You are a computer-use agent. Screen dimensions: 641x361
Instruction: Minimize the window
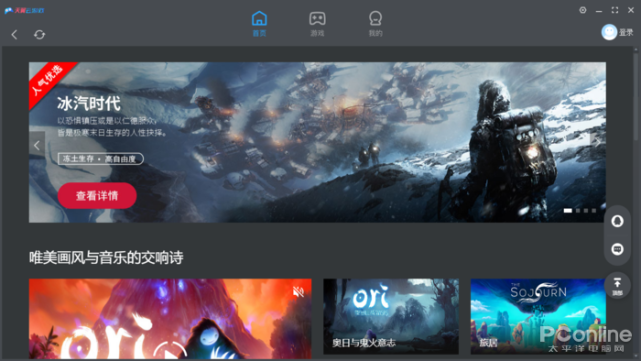pyautogui.click(x=599, y=11)
